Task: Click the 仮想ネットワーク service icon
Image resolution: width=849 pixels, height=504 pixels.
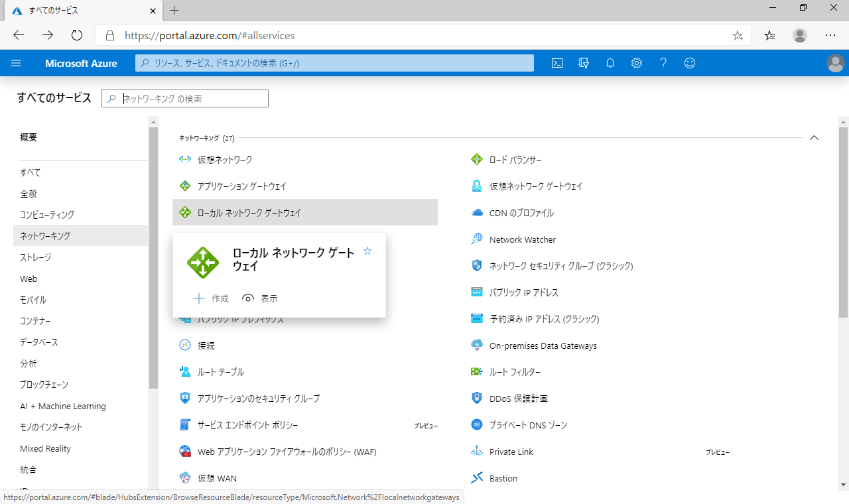Action: coord(185,160)
